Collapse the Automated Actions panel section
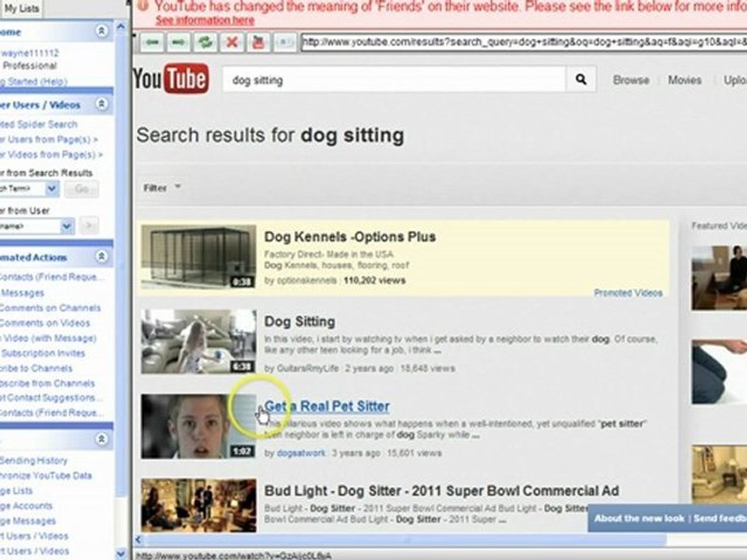The image size is (747, 560). click(101, 257)
